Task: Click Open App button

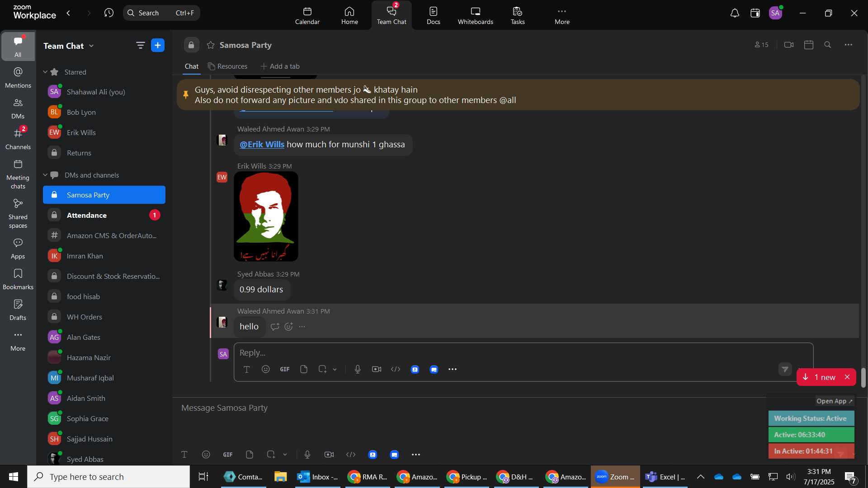Action: [x=835, y=401]
